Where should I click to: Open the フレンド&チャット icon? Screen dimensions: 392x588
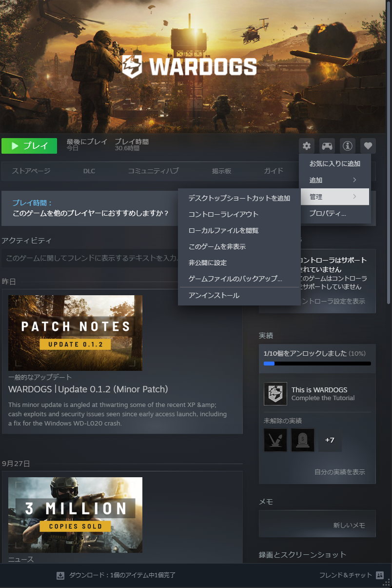coord(380,575)
